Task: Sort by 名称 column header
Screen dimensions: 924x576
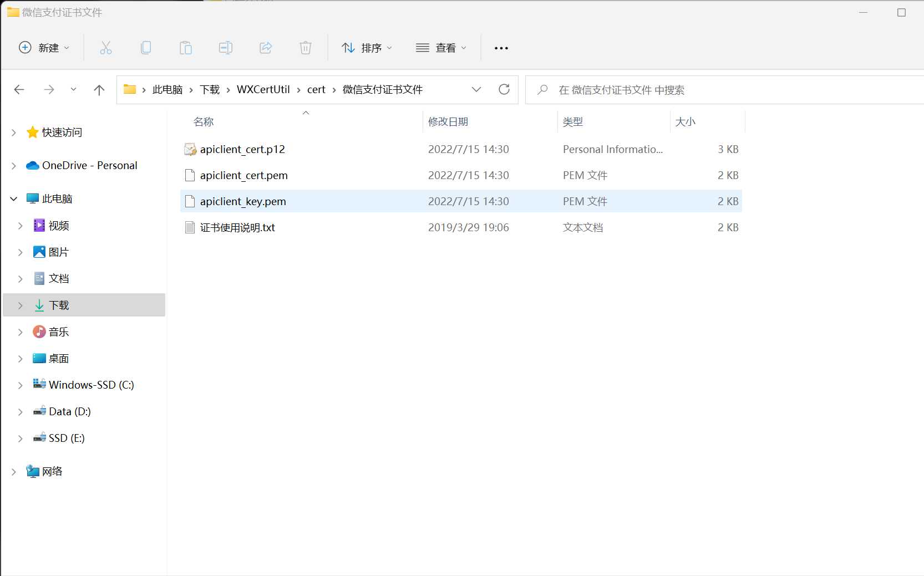Action: click(x=302, y=121)
